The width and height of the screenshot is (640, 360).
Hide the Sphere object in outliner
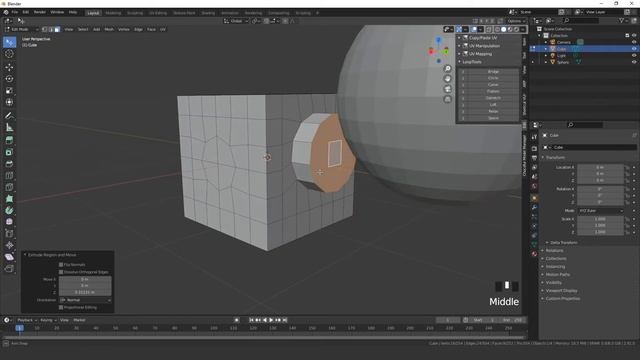pos(634,62)
